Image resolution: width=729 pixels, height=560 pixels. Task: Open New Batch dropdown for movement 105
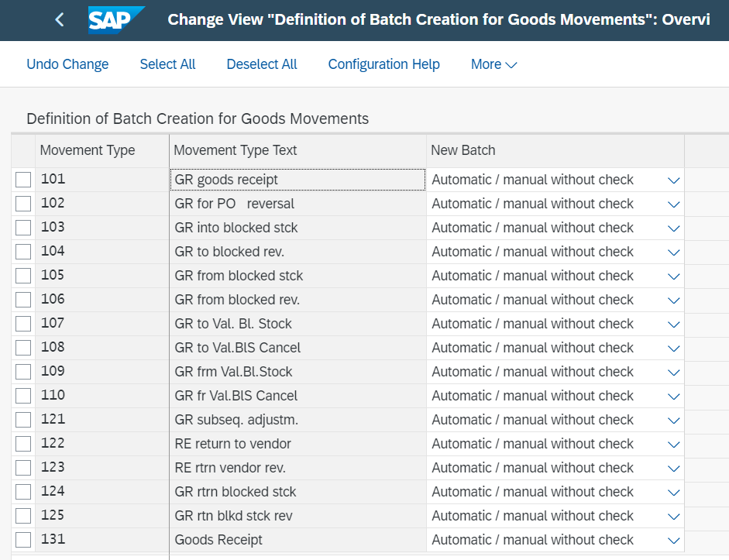[x=674, y=277]
